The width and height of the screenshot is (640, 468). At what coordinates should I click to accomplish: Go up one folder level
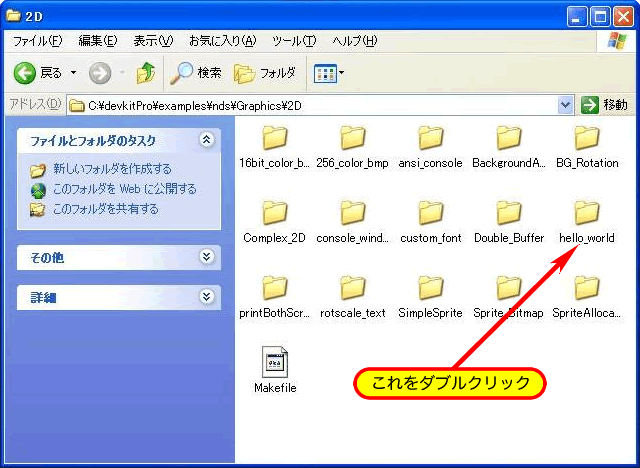tap(146, 73)
